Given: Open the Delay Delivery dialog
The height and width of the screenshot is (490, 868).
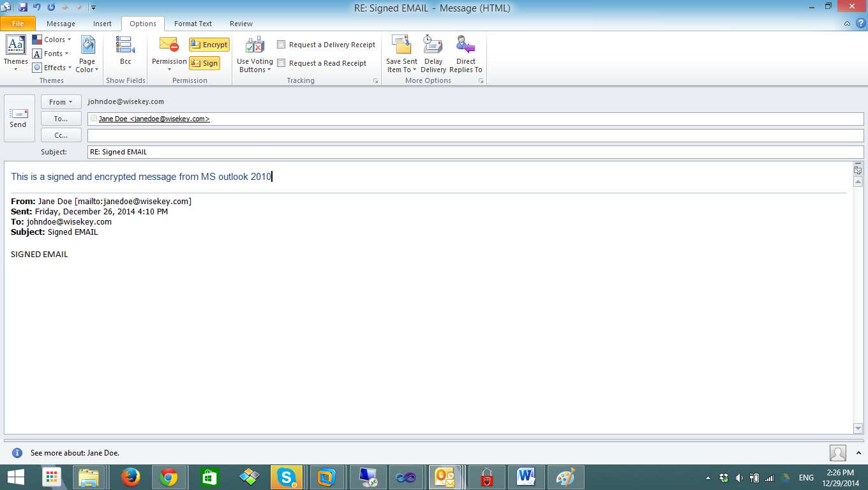Looking at the screenshot, I should click(x=433, y=53).
